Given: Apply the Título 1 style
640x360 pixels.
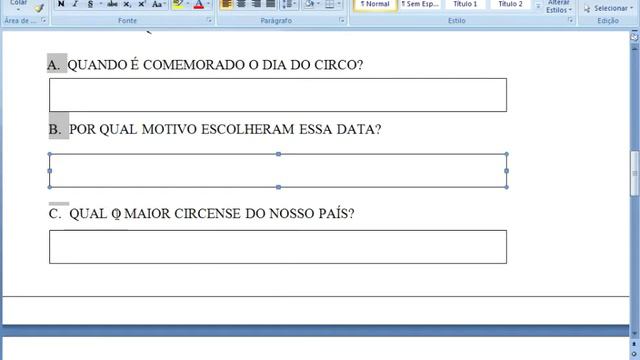Looking at the screenshot, I should [465, 4].
